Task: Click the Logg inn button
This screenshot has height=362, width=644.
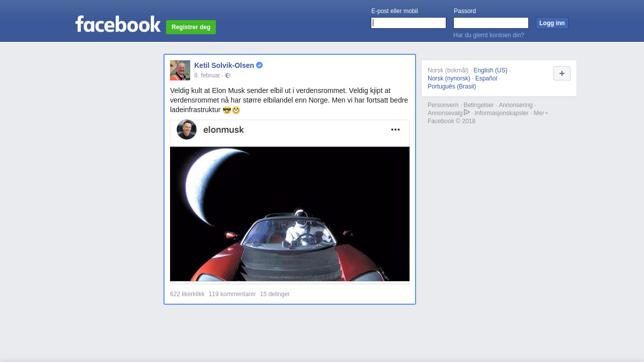Action: pos(552,23)
